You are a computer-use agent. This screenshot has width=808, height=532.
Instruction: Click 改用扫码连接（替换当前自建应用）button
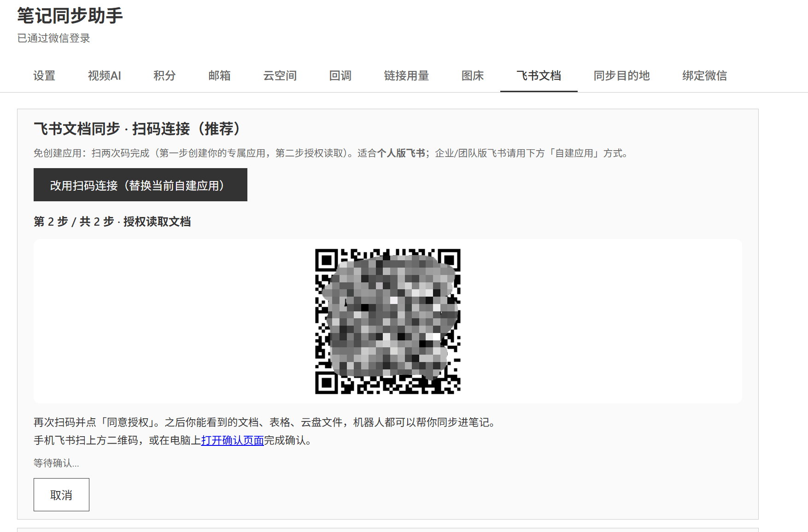(x=141, y=185)
